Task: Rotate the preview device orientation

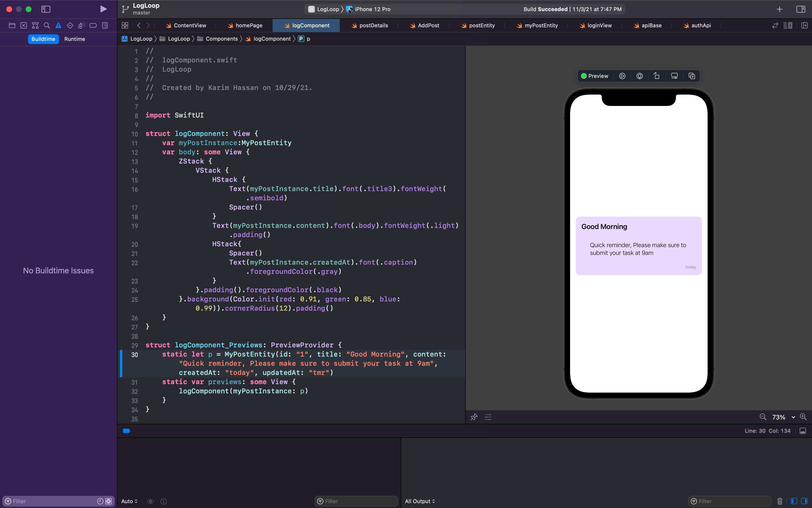Action: 657,76
